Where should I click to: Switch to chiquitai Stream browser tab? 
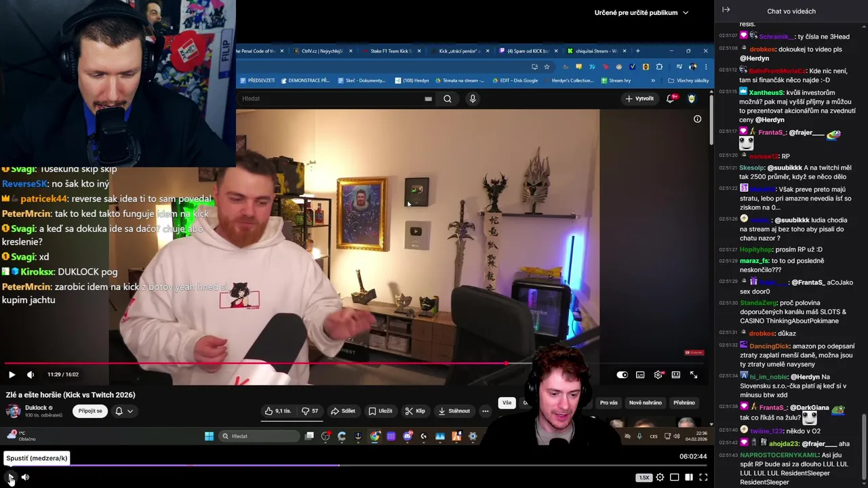(595, 51)
